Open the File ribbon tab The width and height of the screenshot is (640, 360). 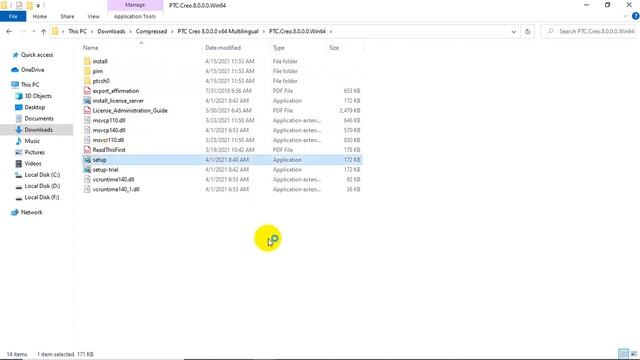click(x=13, y=16)
